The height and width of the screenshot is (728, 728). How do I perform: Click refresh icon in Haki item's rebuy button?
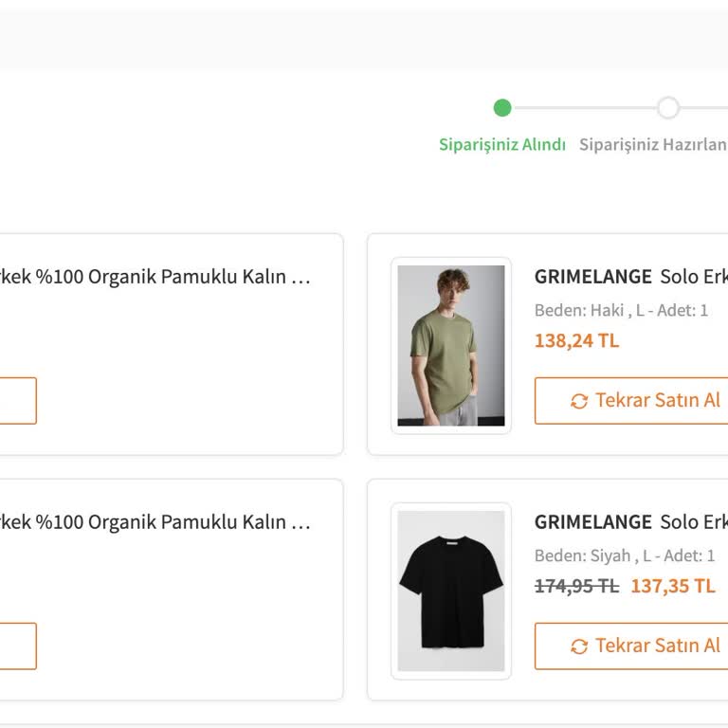579,401
